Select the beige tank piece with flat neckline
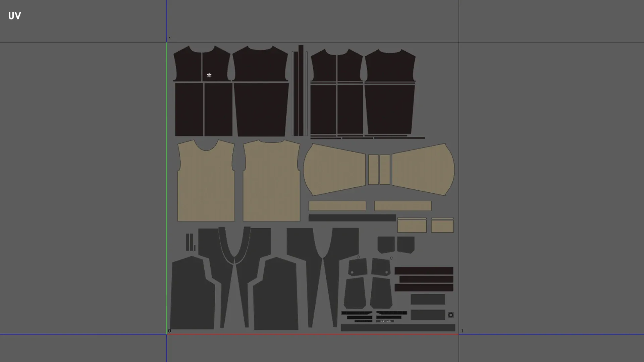The width and height of the screenshot is (644, 362). click(x=271, y=180)
